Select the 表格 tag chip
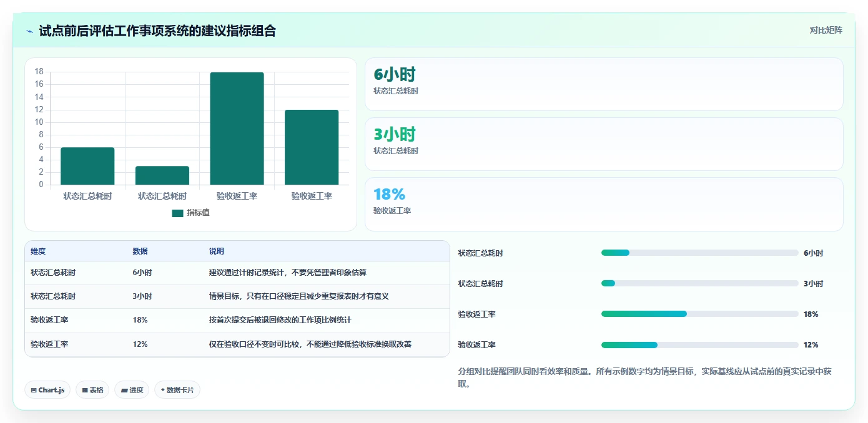Image resolution: width=868 pixels, height=423 pixels. 92,390
